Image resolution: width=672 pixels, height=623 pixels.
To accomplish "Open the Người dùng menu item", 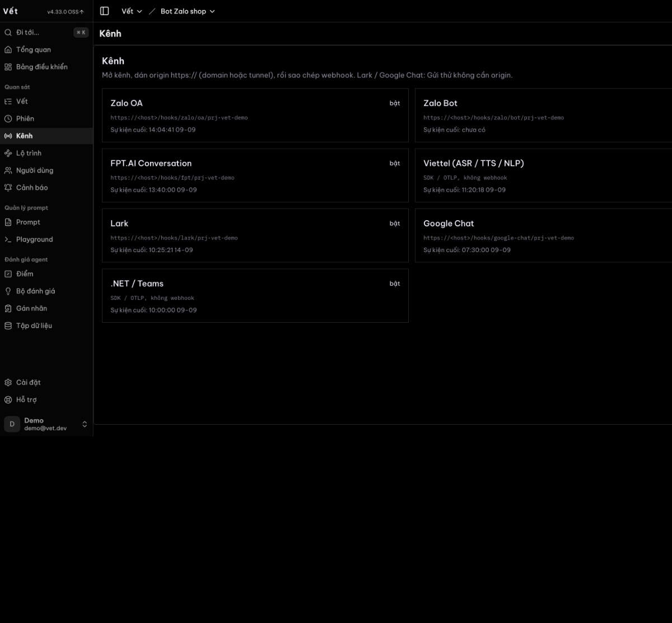I will coord(46,171).
